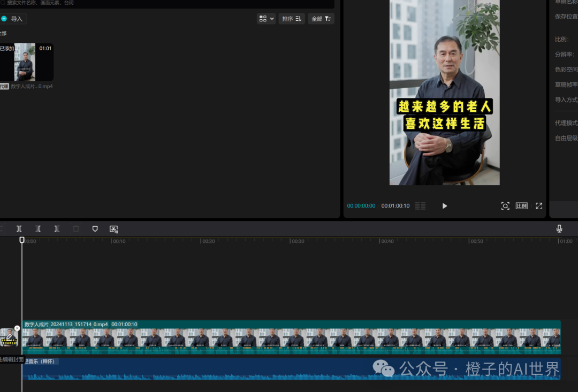Remove the cover with its small X button
This screenshot has height=392, width=578.
[17, 328]
